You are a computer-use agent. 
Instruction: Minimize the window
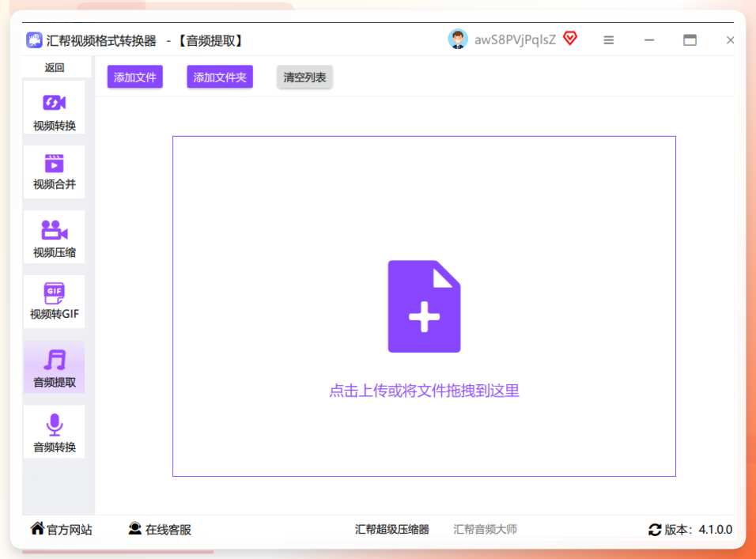pos(649,40)
